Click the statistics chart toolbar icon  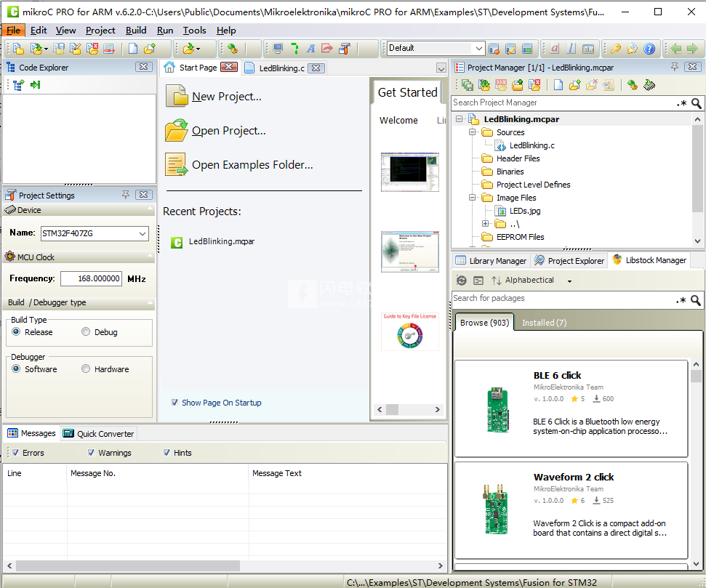click(x=588, y=48)
